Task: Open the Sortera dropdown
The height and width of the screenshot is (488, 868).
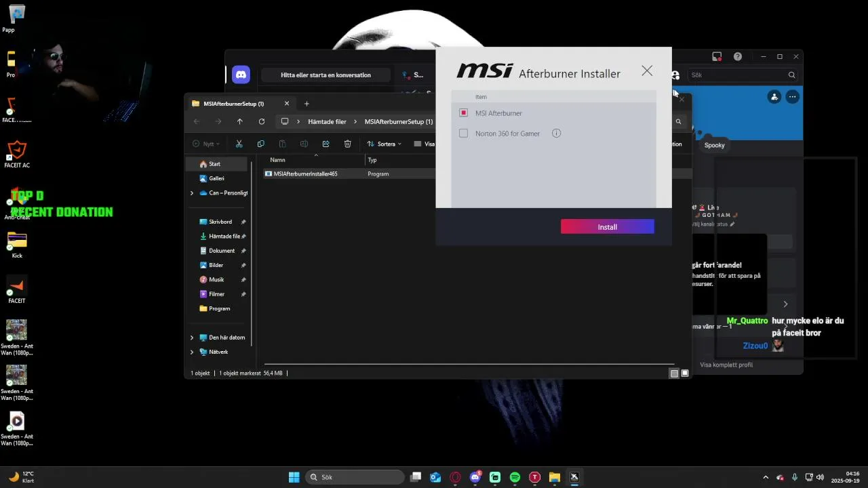Action: coord(384,144)
